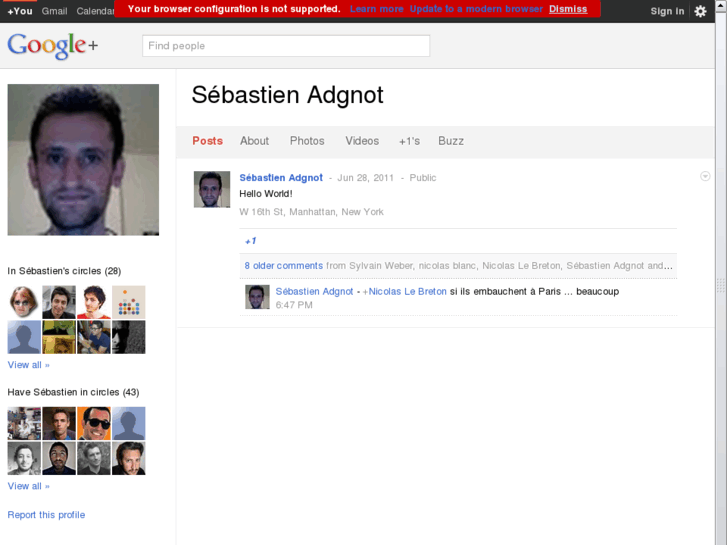Click the post author avatar thumbnail
Viewport: 727px width, 545px height.
[x=212, y=189]
